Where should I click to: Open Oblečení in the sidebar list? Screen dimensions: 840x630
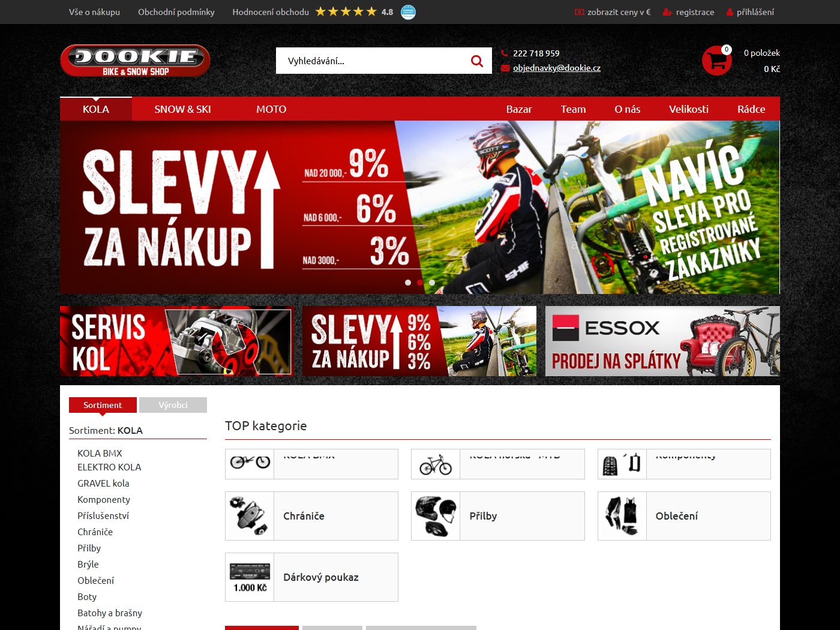point(95,580)
